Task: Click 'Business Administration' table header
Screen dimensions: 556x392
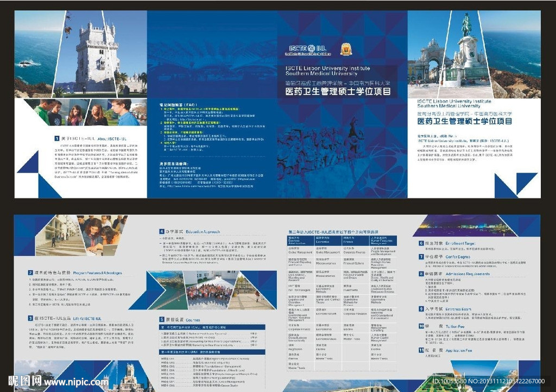Action: tap(301, 241)
